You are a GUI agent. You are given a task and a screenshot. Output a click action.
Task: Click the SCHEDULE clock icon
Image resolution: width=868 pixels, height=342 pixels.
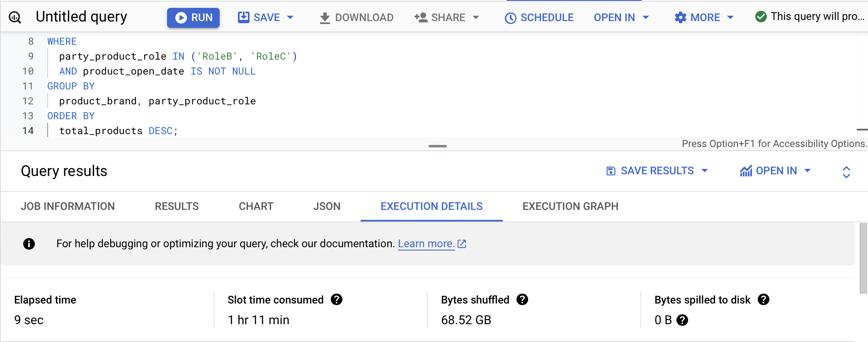click(x=510, y=18)
